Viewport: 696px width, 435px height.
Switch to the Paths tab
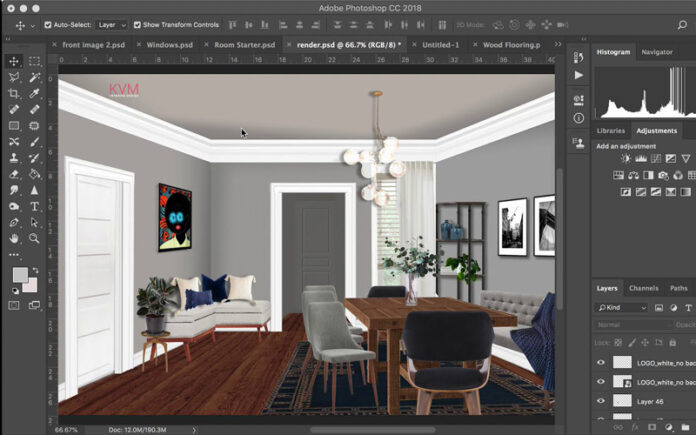679,288
